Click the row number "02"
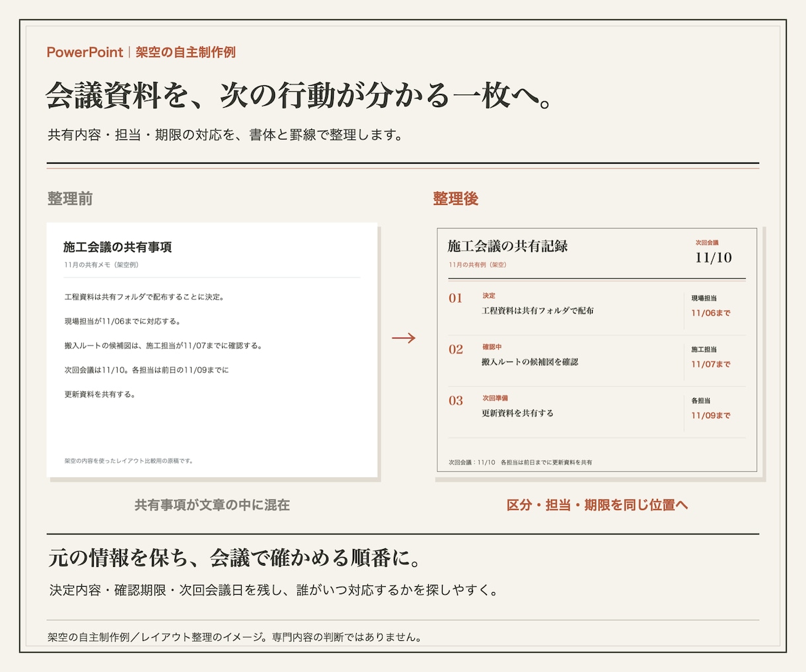Image resolution: width=806 pixels, height=672 pixels. pos(456,350)
